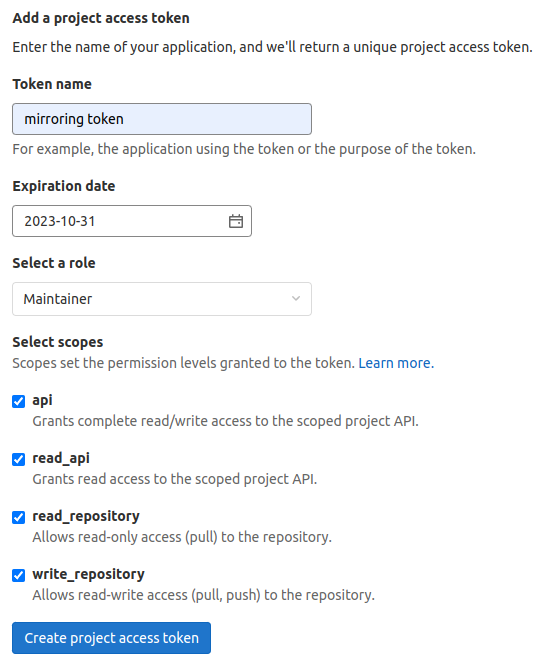The width and height of the screenshot is (546, 665).
Task: Click the 'Token name' field label
Action: pos(52,84)
